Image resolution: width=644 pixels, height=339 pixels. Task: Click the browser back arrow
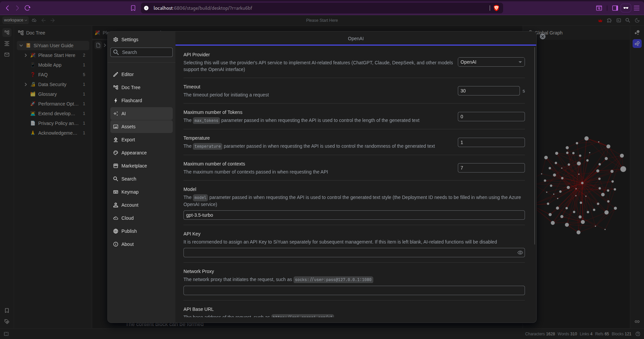coord(7,8)
